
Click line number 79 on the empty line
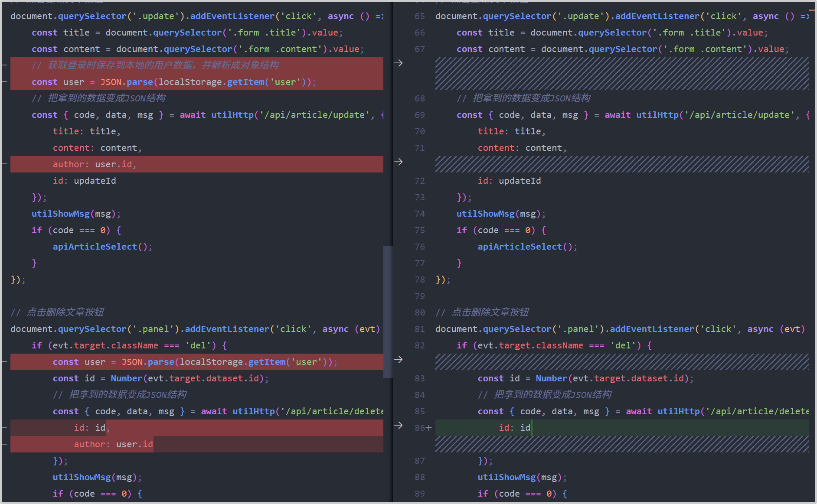point(419,296)
